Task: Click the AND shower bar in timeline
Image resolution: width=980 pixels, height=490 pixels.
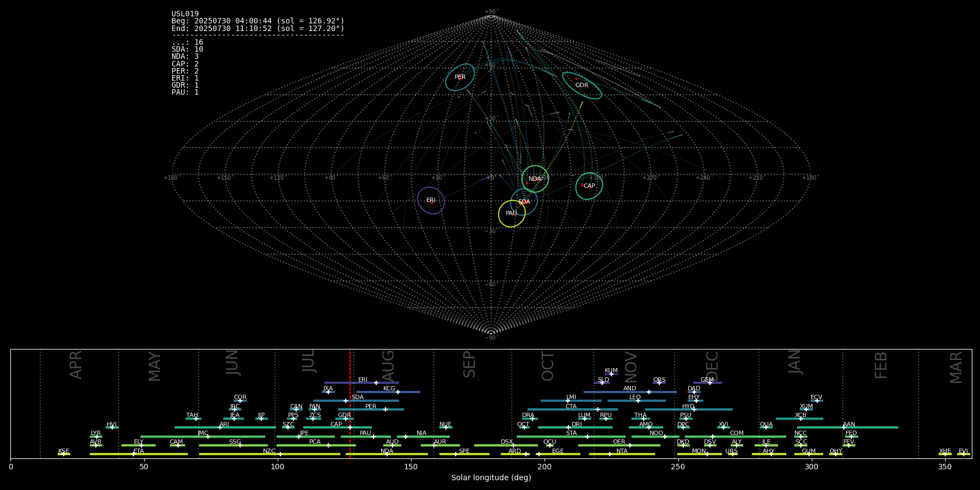Action: pos(630,391)
